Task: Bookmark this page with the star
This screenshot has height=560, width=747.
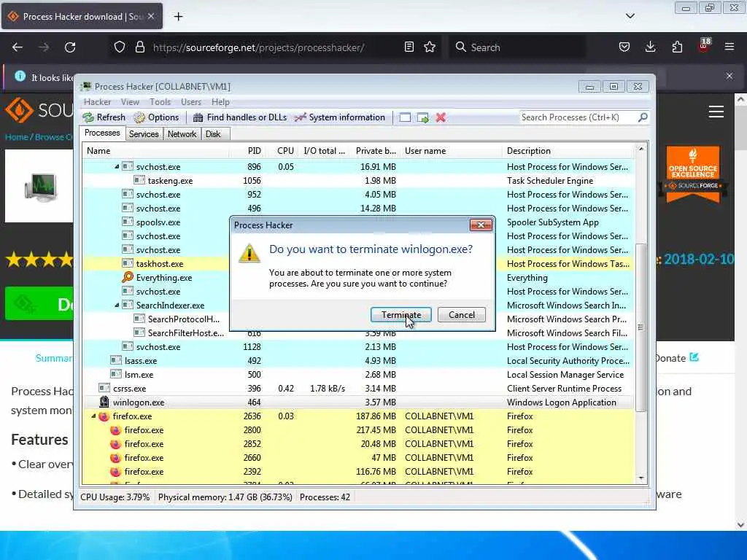Action: [430, 47]
